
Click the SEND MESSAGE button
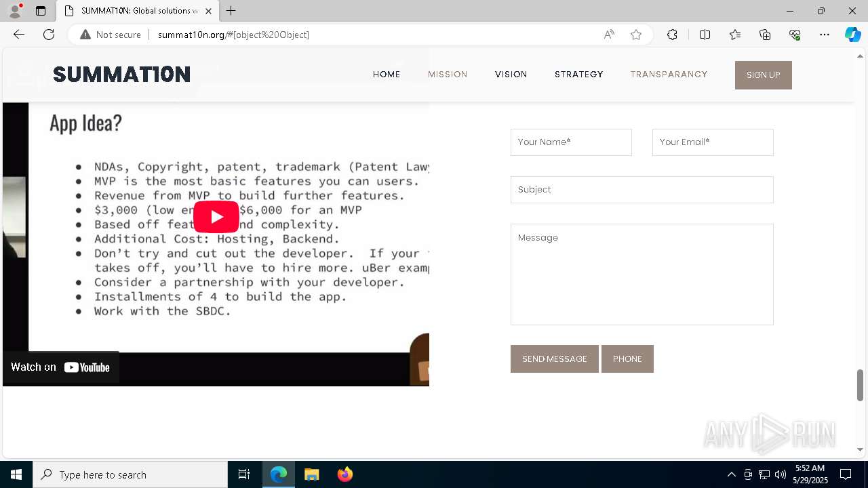tap(555, 359)
